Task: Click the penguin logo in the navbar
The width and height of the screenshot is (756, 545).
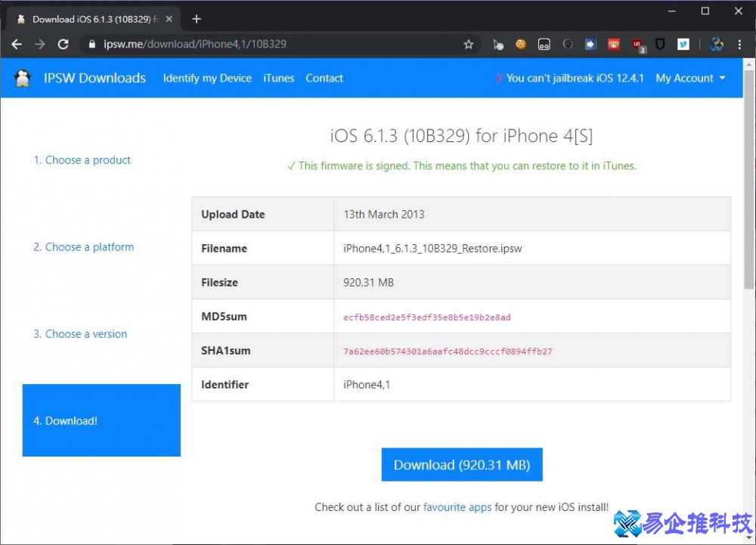Action: (23, 78)
